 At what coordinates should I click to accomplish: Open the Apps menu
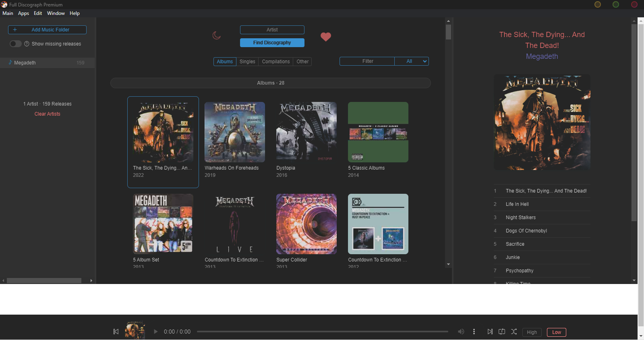[23, 13]
